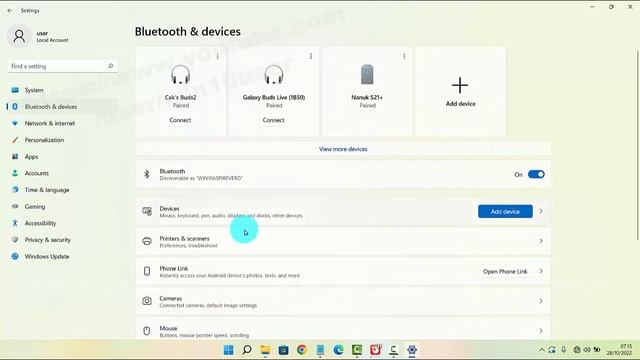Expand the Devices row chevron

541,211
